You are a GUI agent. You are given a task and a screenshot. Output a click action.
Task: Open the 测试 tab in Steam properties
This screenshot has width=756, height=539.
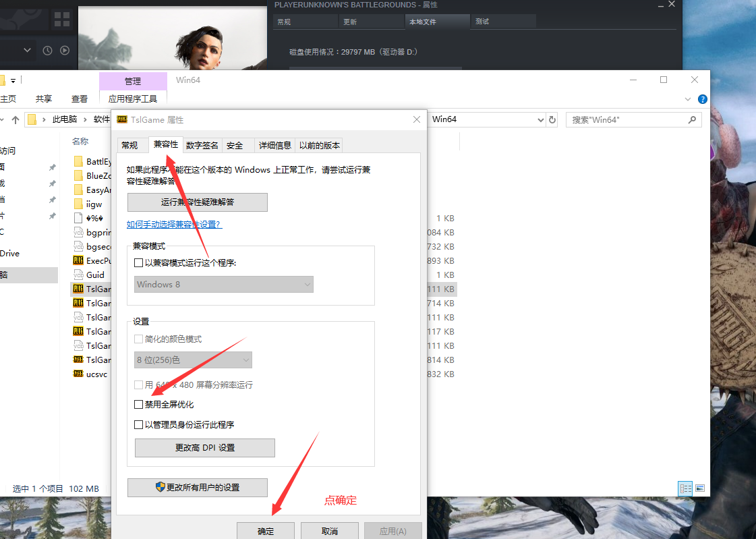pyautogui.click(x=503, y=22)
